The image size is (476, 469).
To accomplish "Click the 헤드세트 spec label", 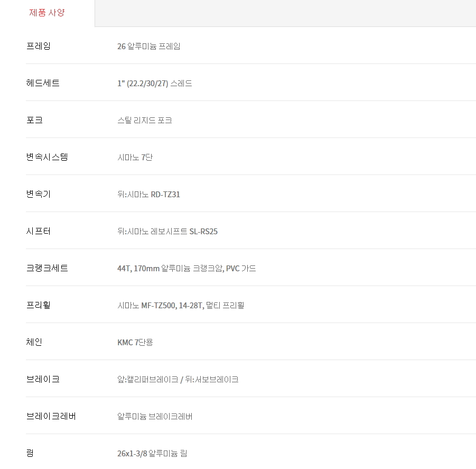I will pos(43,83).
